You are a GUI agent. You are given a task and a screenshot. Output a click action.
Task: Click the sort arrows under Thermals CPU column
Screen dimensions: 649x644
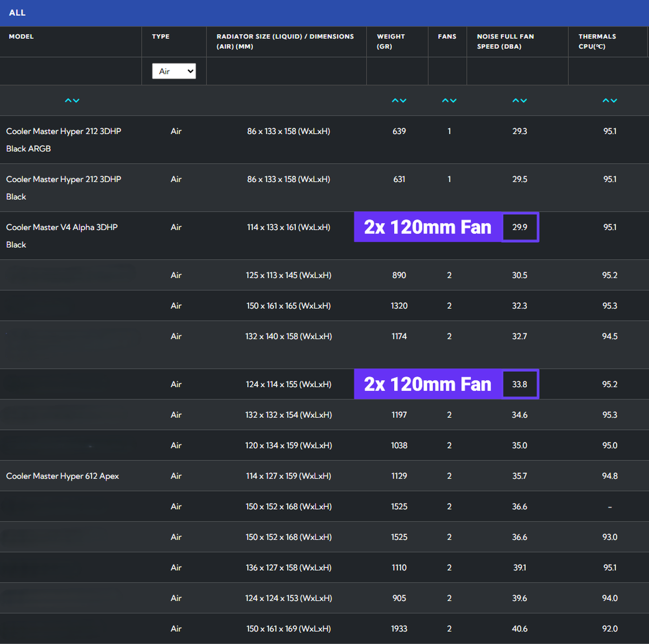click(x=610, y=101)
